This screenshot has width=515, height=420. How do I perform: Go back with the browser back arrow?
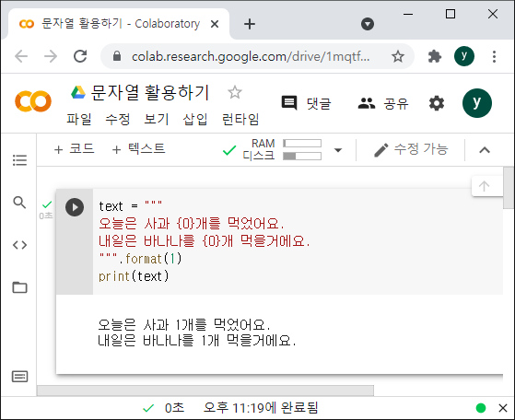21,56
